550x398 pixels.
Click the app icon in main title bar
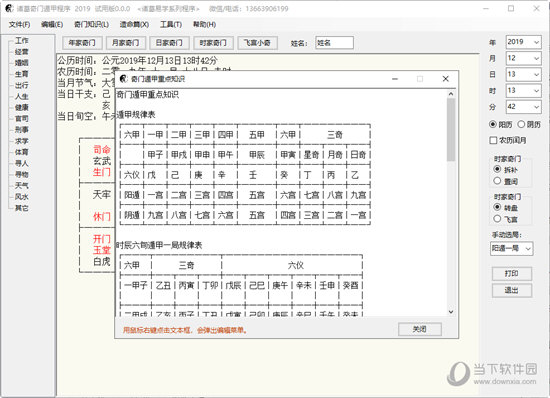[8, 8]
